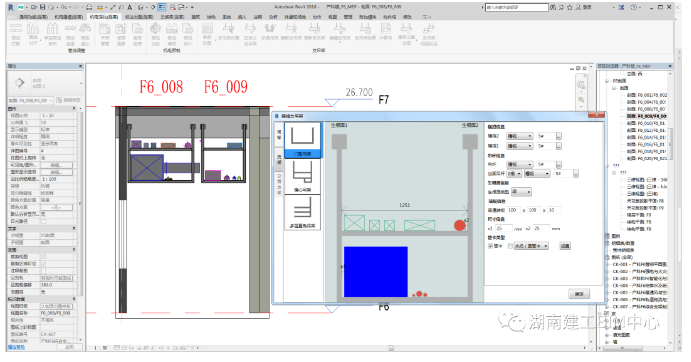Screen dimensions: 691x362
Task: Toggle the unchecked checkbox beside clamp type dropdown
Action: click(510, 246)
